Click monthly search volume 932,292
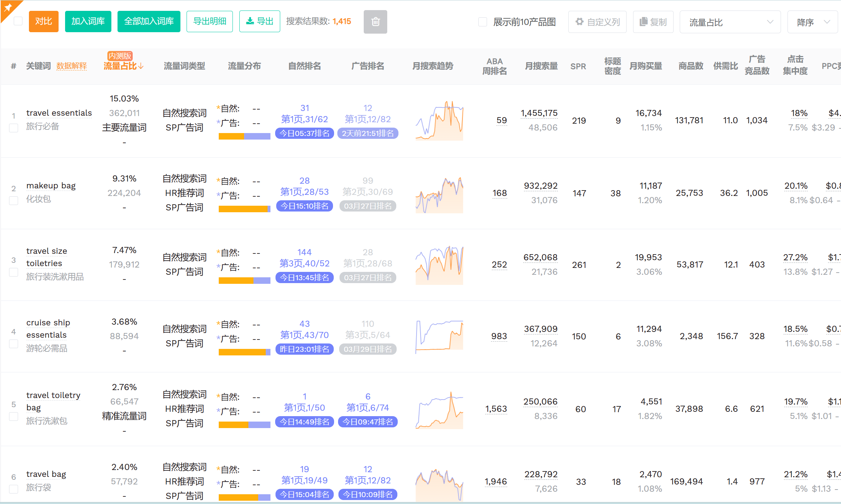The width and height of the screenshot is (841, 504). pos(541,186)
